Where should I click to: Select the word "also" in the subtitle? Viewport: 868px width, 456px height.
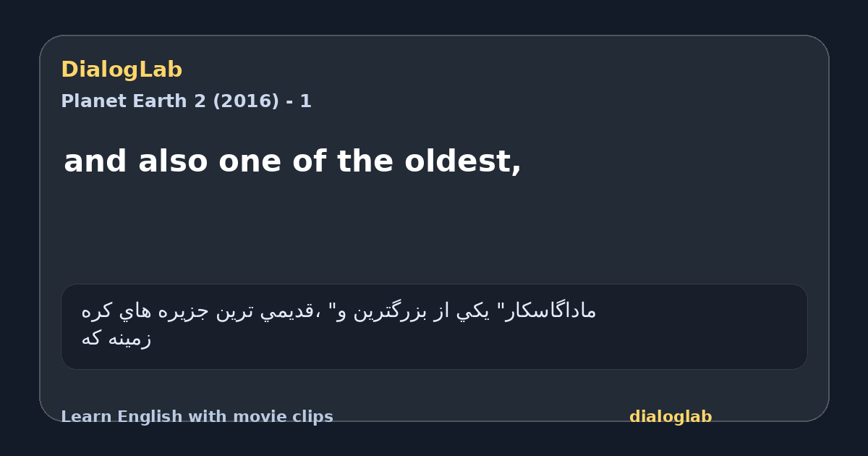pos(173,161)
